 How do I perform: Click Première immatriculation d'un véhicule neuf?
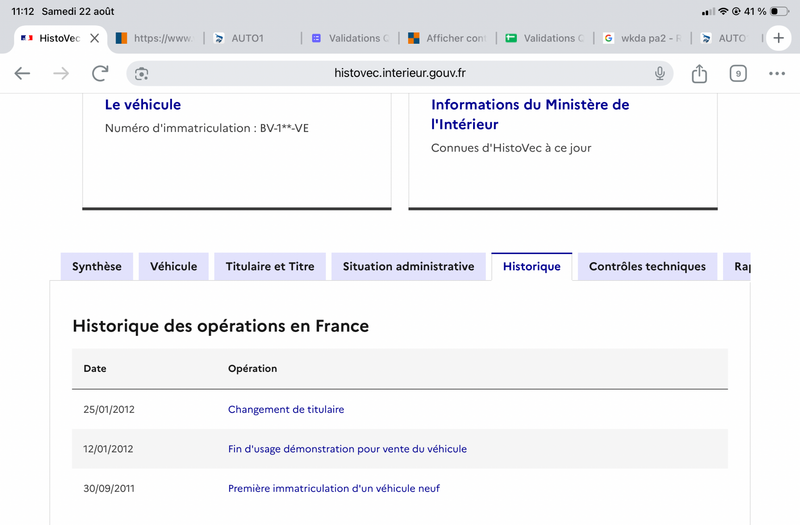point(334,488)
